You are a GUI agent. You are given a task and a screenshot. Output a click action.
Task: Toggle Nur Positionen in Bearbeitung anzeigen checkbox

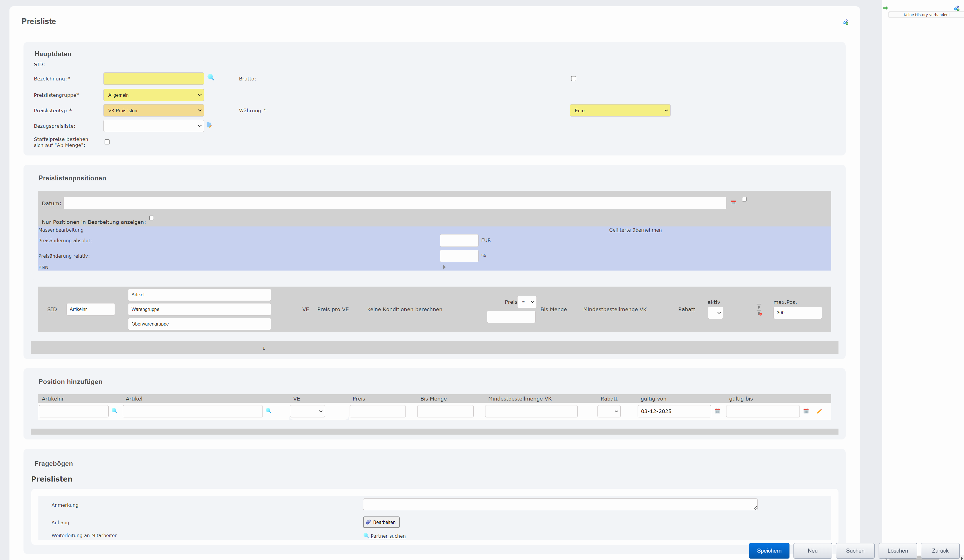[x=152, y=218]
